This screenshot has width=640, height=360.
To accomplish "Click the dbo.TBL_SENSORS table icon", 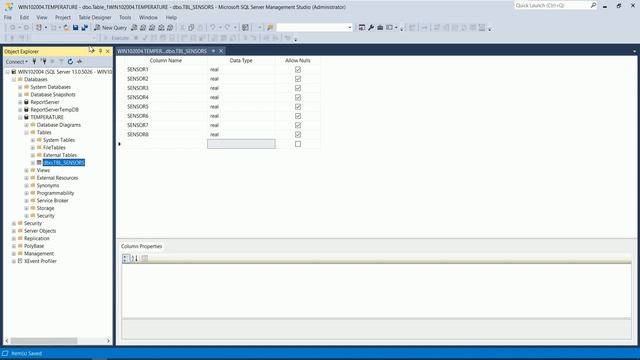I will 39,162.
